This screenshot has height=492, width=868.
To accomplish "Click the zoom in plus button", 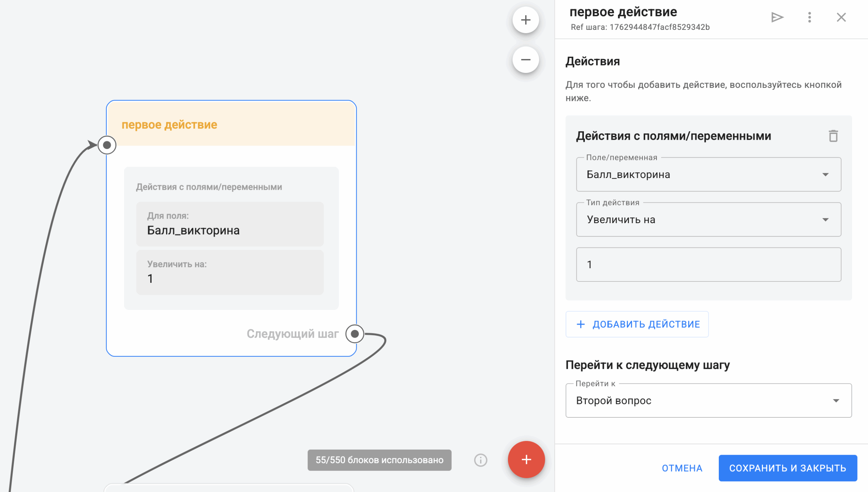I will click(x=526, y=20).
